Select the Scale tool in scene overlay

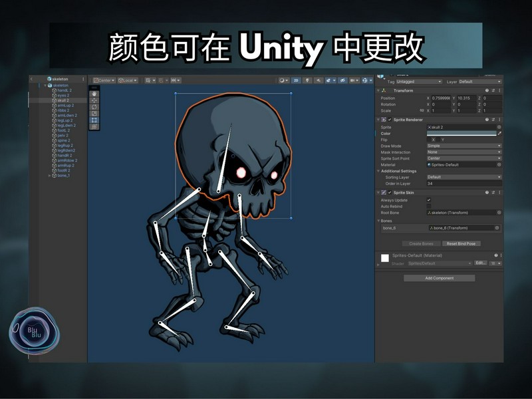click(94, 114)
